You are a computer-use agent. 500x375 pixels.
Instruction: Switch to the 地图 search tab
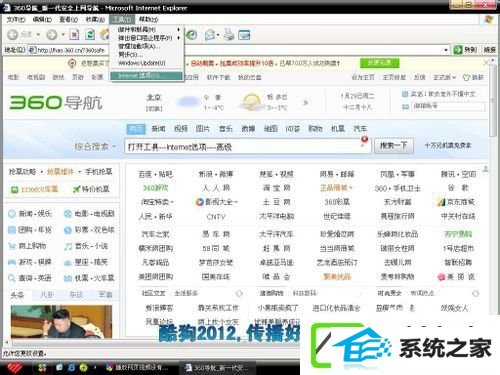tap(270, 129)
